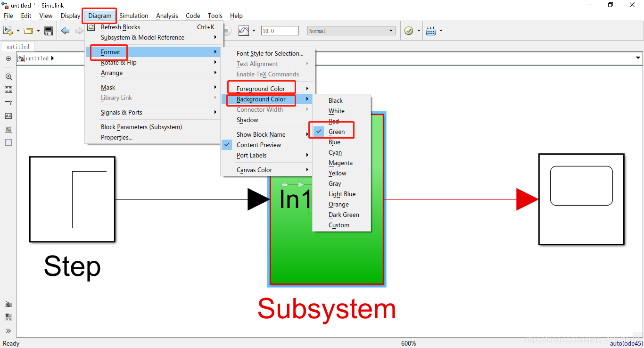Open Font Style for Selection dialog

click(270, 53)
